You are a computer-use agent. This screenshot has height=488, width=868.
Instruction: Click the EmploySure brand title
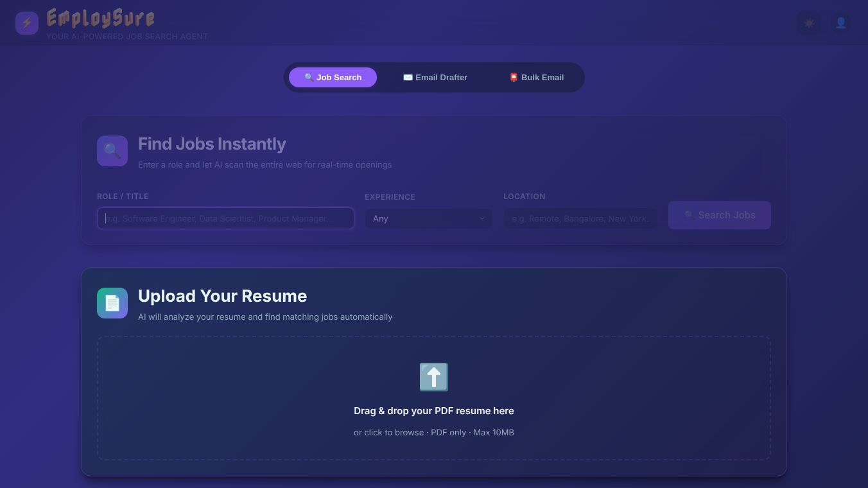[x=101, y=18]
